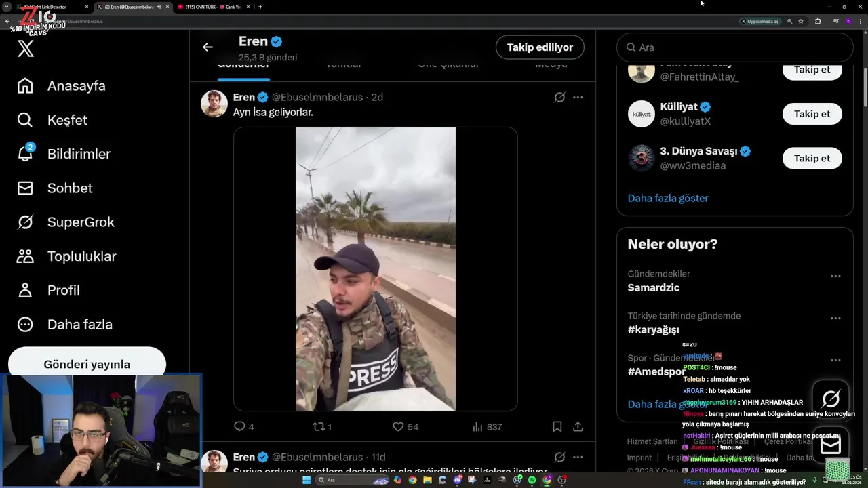Image resolution: width=868 pixels, height=488 pixels.
Task: Open Imprint footer link
Action: [639, 457]
